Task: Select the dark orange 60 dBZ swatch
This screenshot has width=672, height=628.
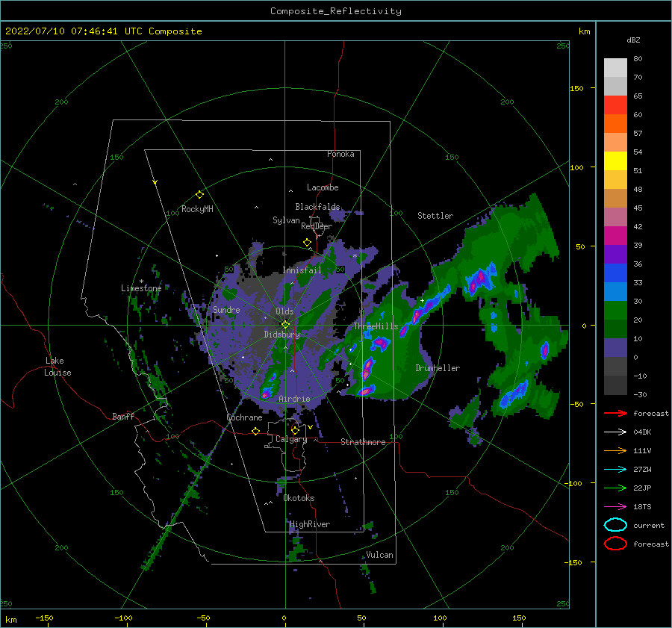Action: pyautogui.click(x=615, y=123)
